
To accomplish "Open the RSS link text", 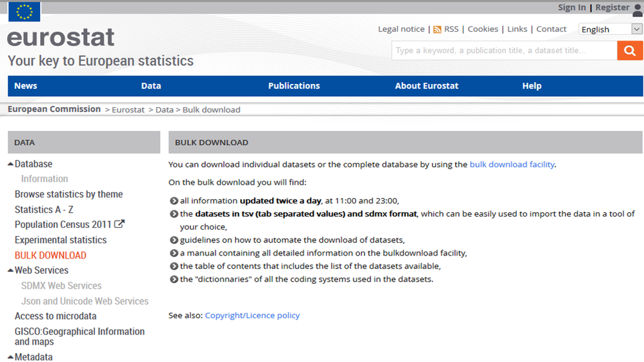I will coord(451,29).
